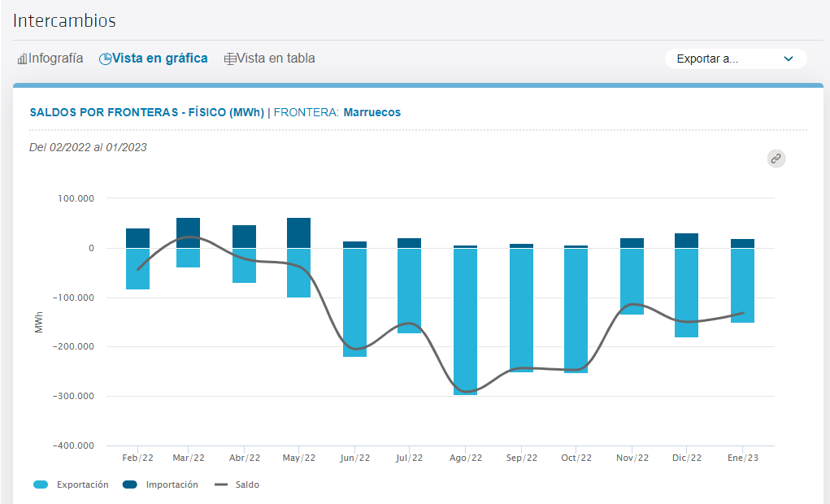Select the May/22 importación dark bar
The image size is (830, 504).
[x=298, y=233]
